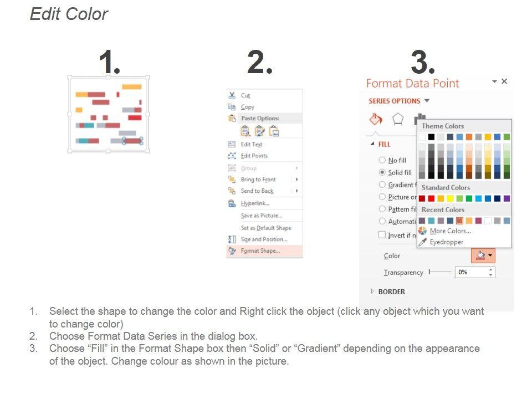Click Set as Default Shape

click(x=265, y=228)
